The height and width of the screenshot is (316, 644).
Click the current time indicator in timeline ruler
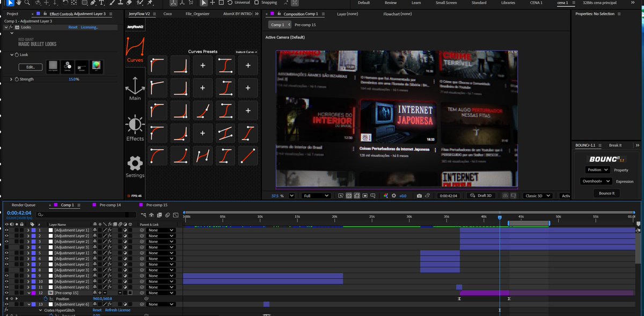pyautogui.click(x=500, y=217)
